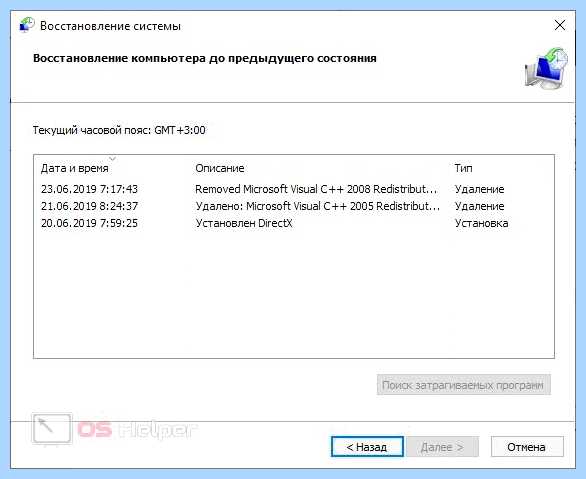Click 'Удаление' type in 21.06.2019 row
The height and width of the screenshot is (479, 586).
pos(479,206)
